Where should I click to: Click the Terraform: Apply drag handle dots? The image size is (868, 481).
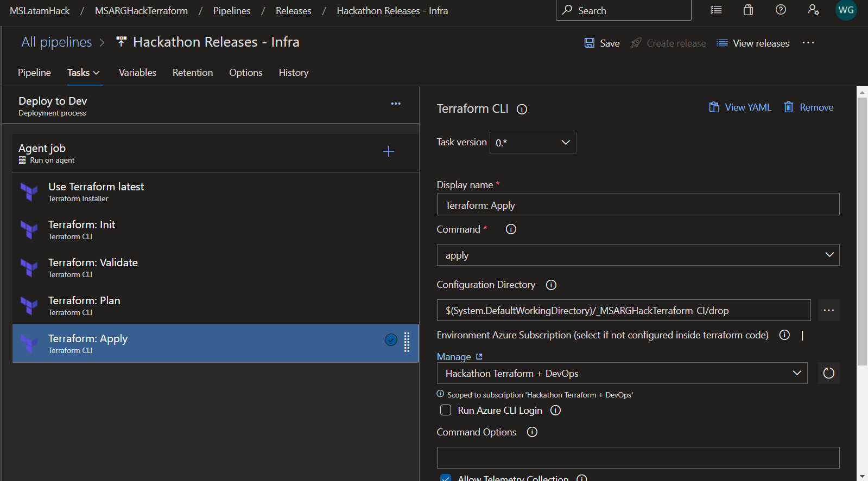tap(407, 342)
